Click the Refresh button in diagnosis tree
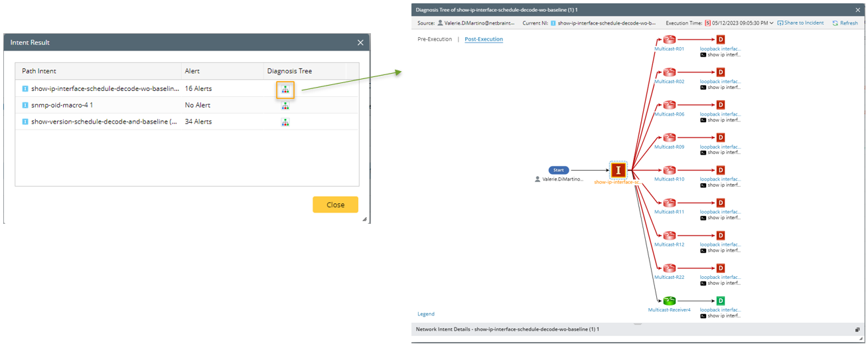 pyautogui.click(x=845, y=23)
